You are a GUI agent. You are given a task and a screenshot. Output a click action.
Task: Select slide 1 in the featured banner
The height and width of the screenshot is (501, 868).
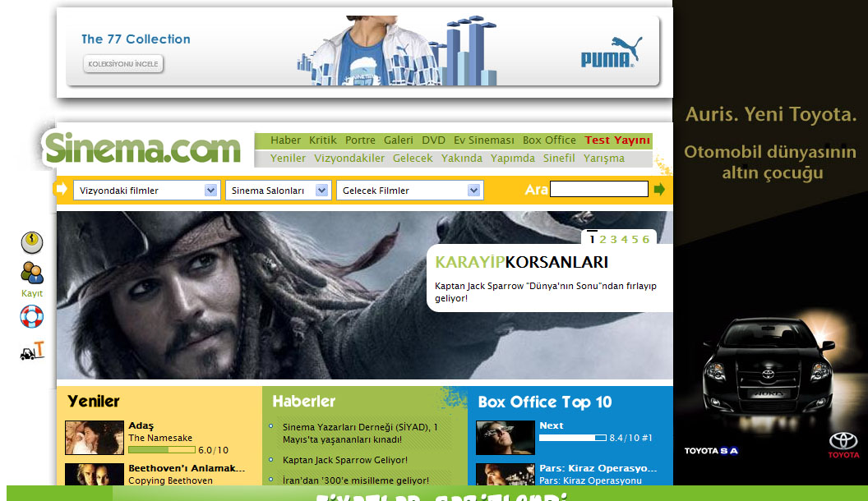click(593, 240)
